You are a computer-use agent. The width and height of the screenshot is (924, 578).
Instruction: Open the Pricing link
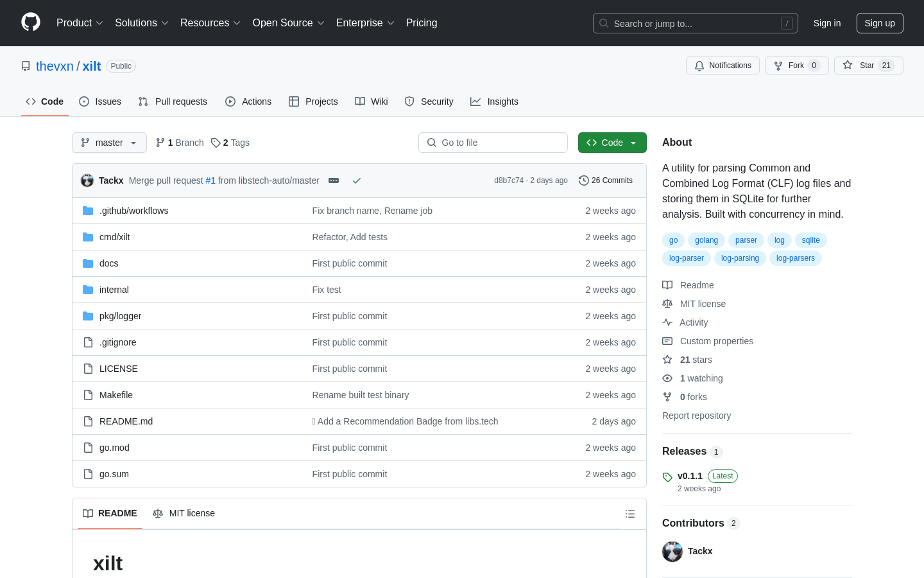[422, 23]
